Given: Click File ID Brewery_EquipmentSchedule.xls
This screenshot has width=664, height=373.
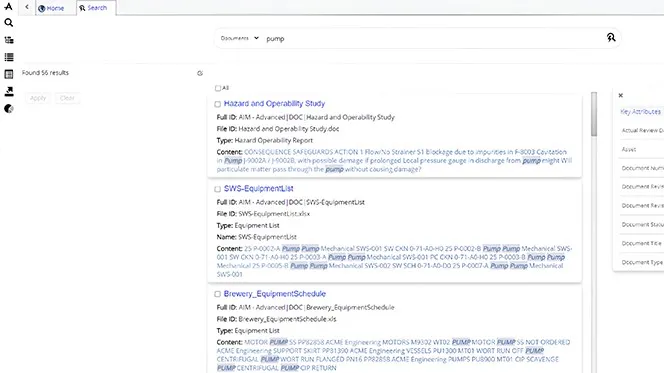Looking at the screenshot, I should pyautogui.click(x=276, y=319).
